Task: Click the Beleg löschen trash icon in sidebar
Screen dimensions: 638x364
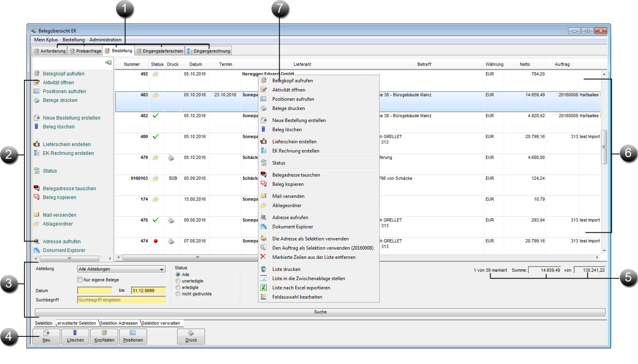Action: 37,126
